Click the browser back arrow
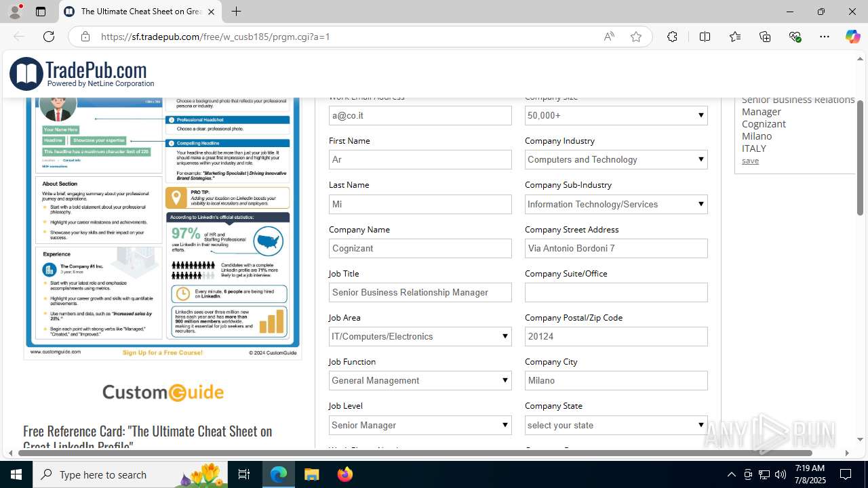 (x=19, y=37)
